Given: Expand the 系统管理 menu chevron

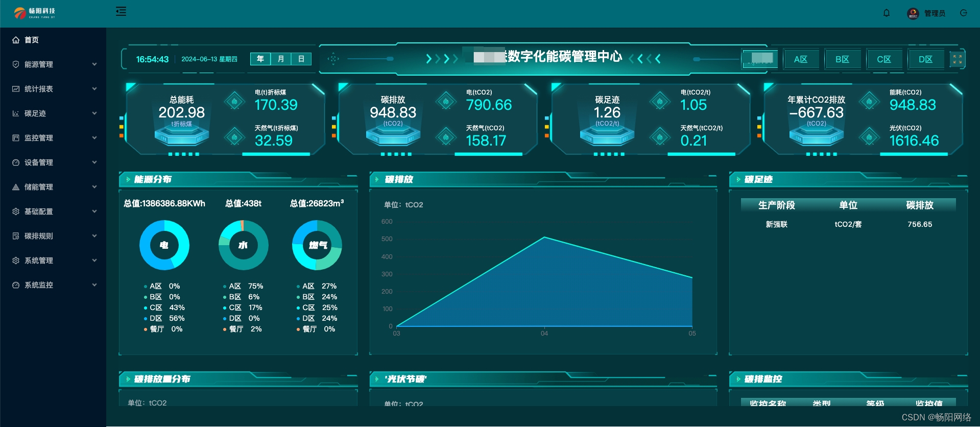Looking at the screenshot, I should point(94,260).
